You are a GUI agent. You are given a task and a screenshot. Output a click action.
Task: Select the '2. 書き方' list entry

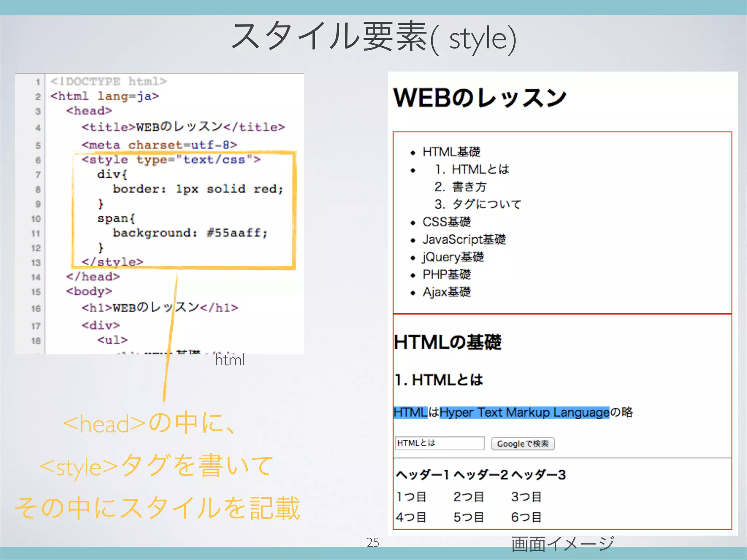point(460,187)
